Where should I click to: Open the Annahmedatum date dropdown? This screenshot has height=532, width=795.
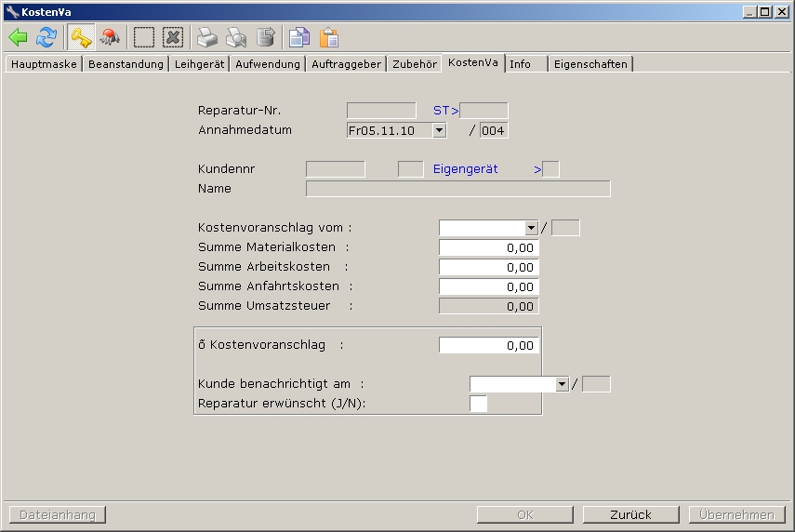click(439, 131)
